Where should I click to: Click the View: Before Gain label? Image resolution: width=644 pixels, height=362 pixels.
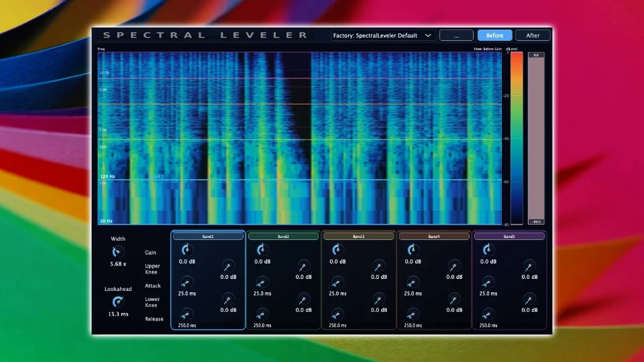[488, 49]
